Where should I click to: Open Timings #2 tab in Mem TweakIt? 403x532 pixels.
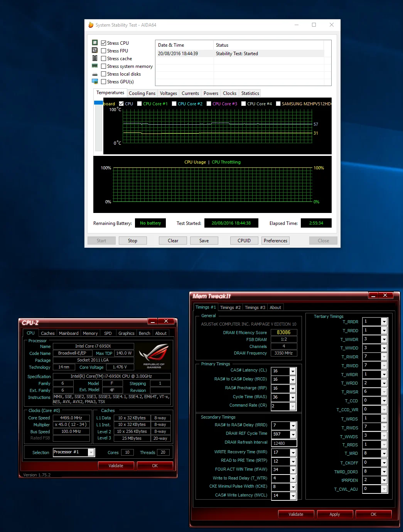click(x=230, y=307)
